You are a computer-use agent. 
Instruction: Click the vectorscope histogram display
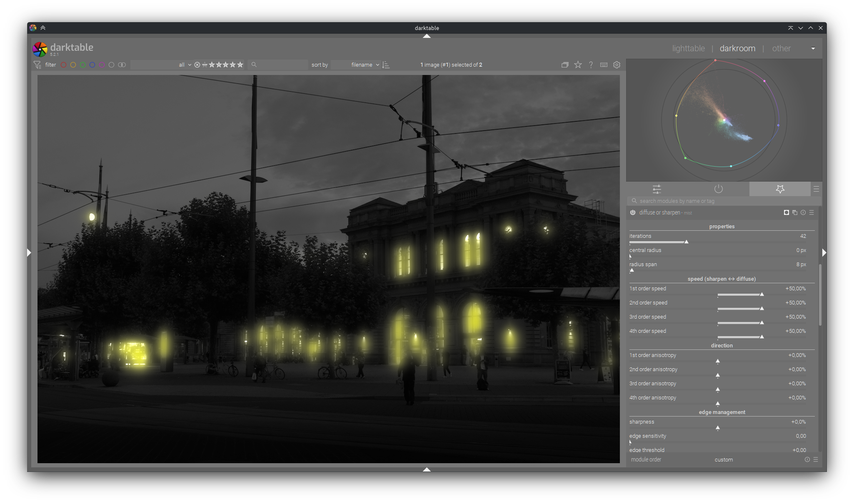point(724,120)
